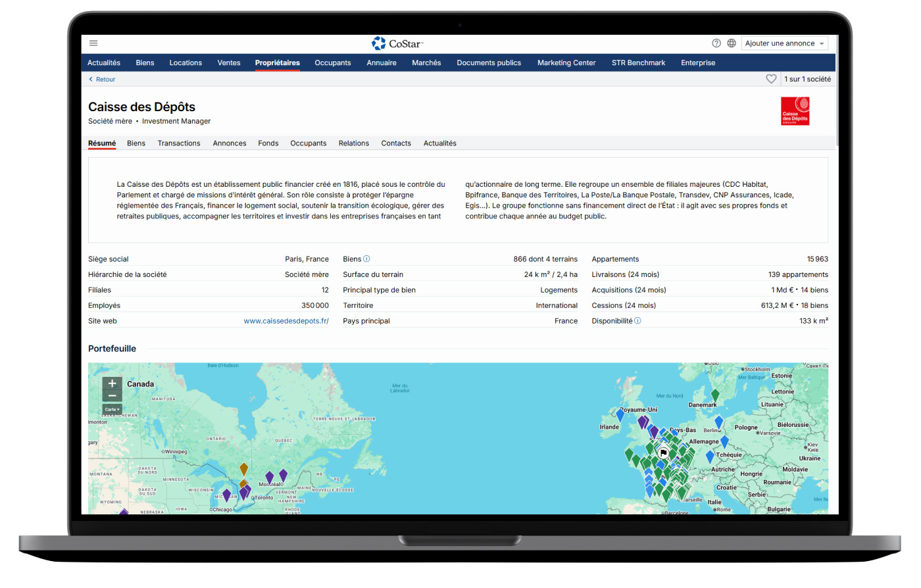921x588 pixels.
Task: Open the hamburger menu
Action: pos(93,43)
